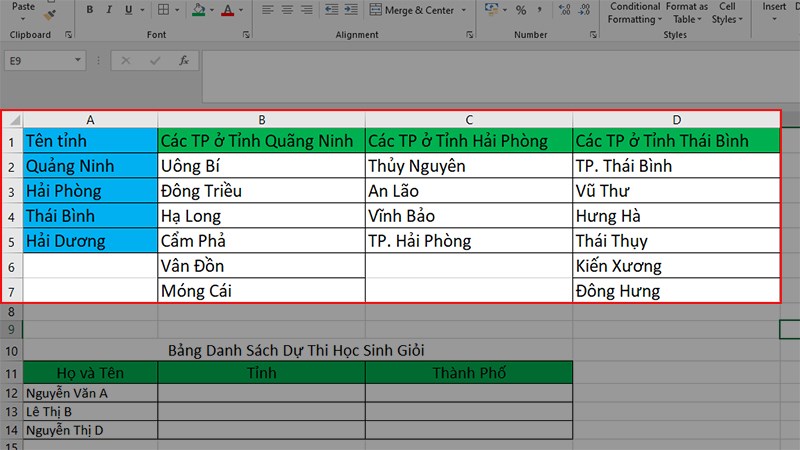
Task: Apply Fill Color bucket
Action: (x=199, y=10)
